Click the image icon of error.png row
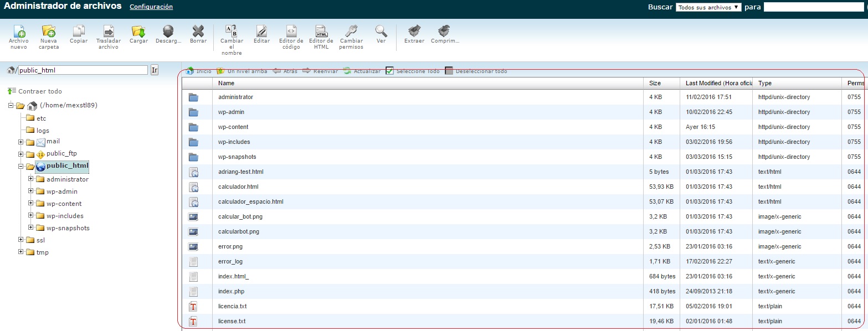868x331 pixels. (x=193, y=246)
